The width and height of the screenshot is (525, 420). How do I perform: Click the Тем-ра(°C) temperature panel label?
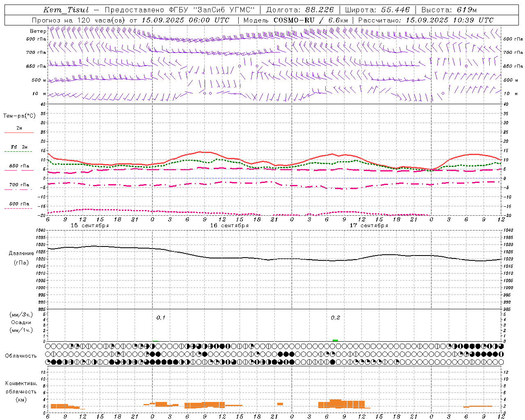(19, 116)
